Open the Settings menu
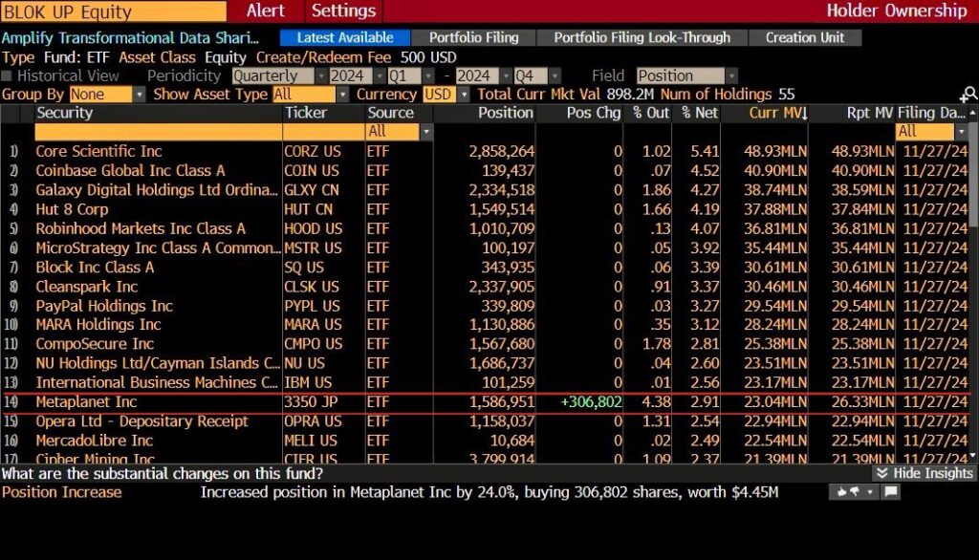979x560 pixels. click(x=343, y=11)
